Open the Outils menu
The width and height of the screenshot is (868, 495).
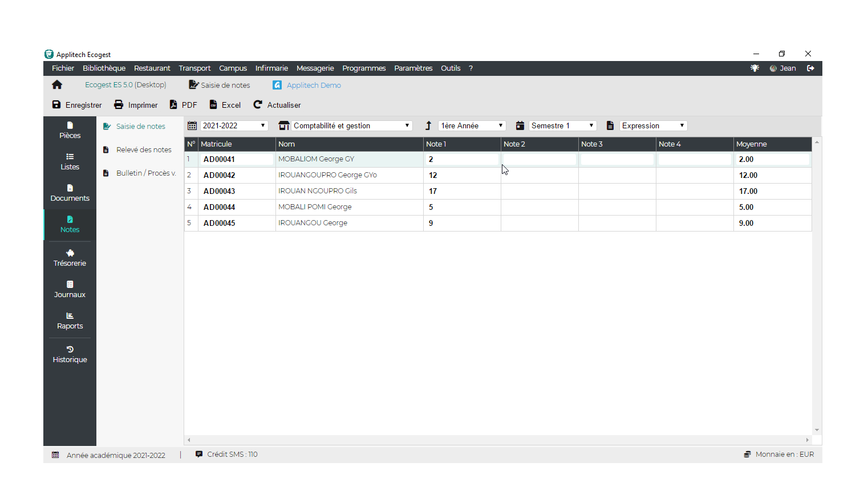451,68
